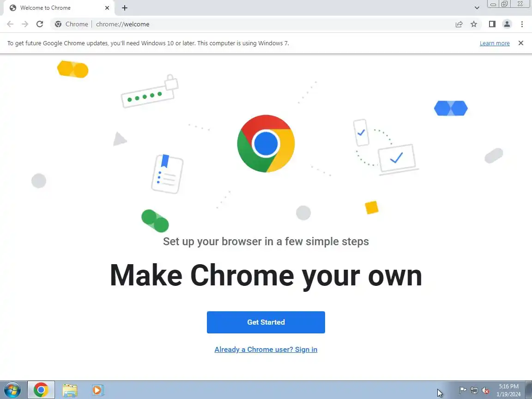Click the Set up your browser subtitle
The image size is (532, 399).
point(266,241)
